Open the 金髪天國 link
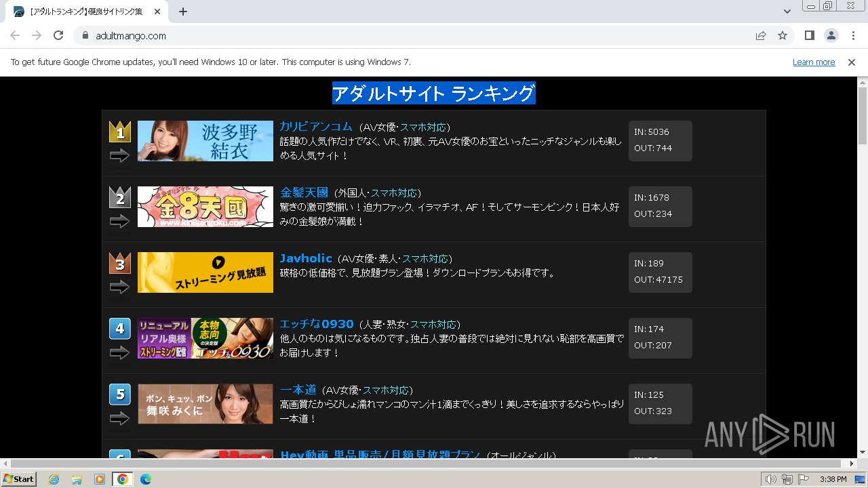 (x=304, y=192)
